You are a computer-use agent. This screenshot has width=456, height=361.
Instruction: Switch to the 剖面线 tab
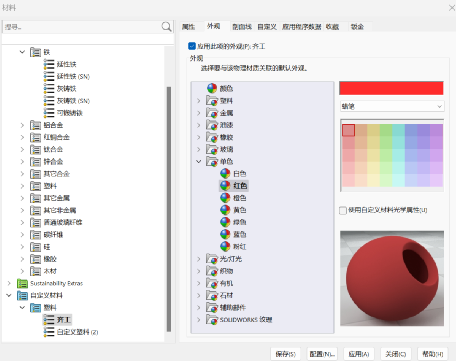pos(242,27)
